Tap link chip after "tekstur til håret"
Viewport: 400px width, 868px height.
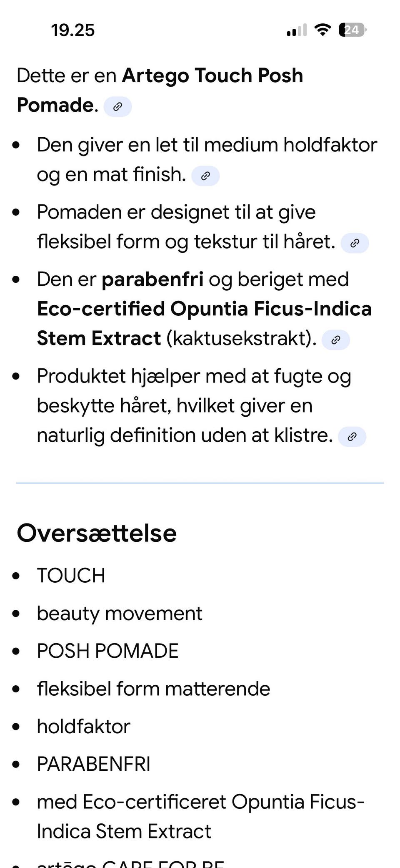(x=355, y=243)
